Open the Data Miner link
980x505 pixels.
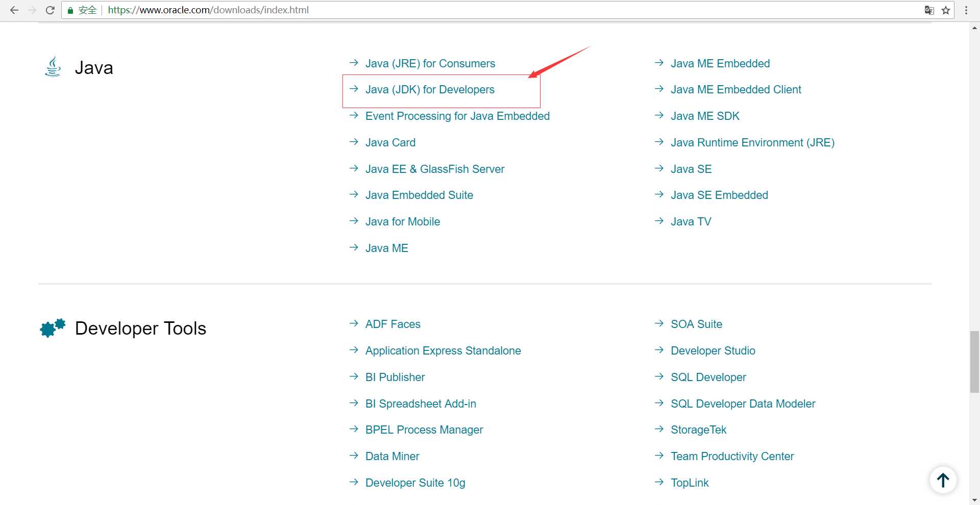coord(393,457)
